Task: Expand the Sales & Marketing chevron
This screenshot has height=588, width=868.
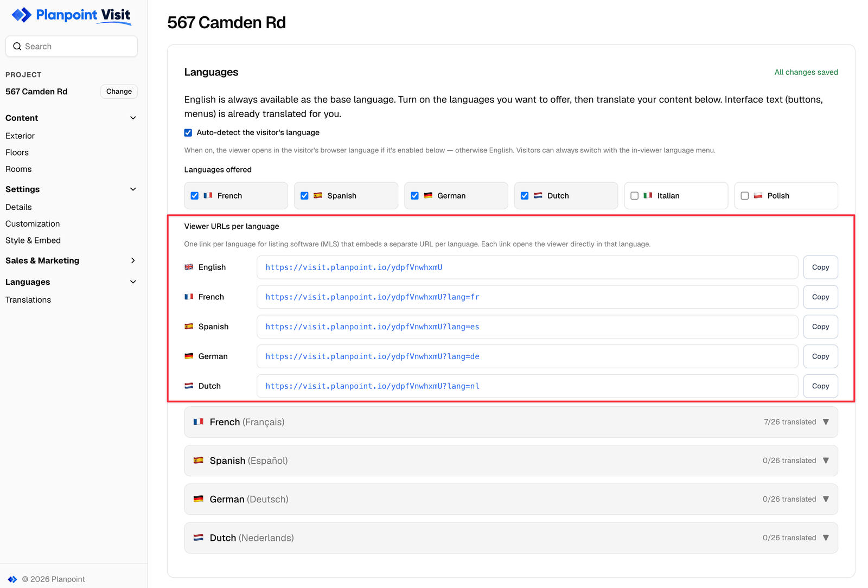Action: point(133,261)
